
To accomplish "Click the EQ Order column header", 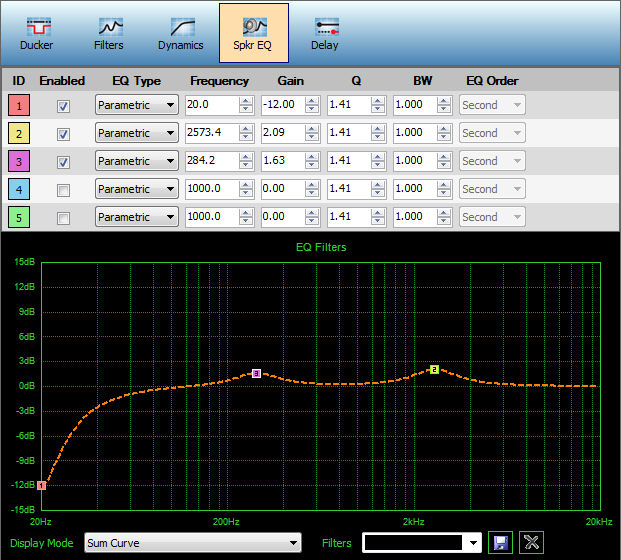I will tap(492, 81).
